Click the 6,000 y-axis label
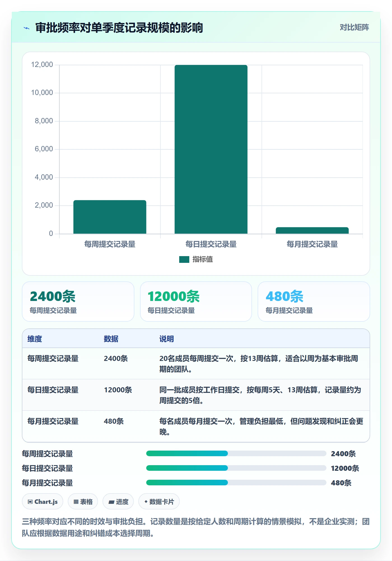The width and height of the screenshot is (392, 561). (44, 149)
